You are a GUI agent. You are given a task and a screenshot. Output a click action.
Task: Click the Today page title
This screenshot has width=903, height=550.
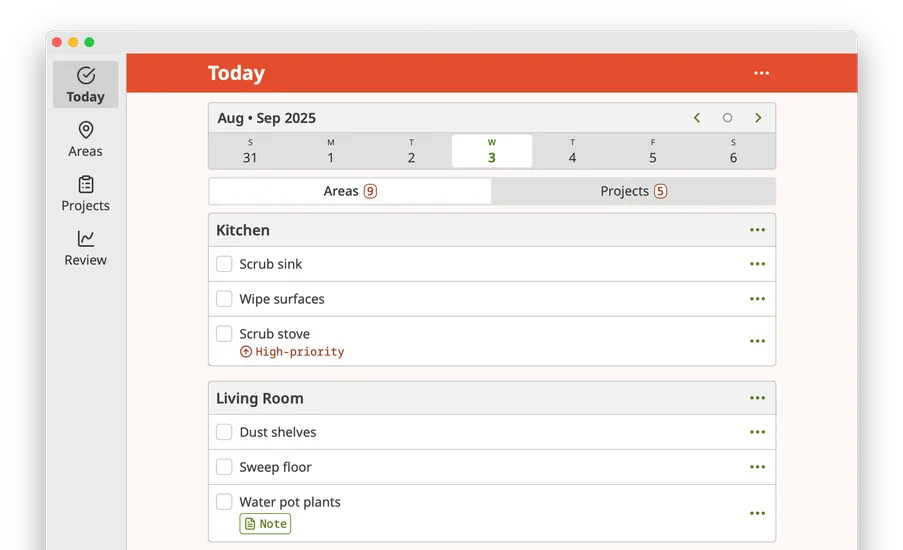click(x=236, y=73)
